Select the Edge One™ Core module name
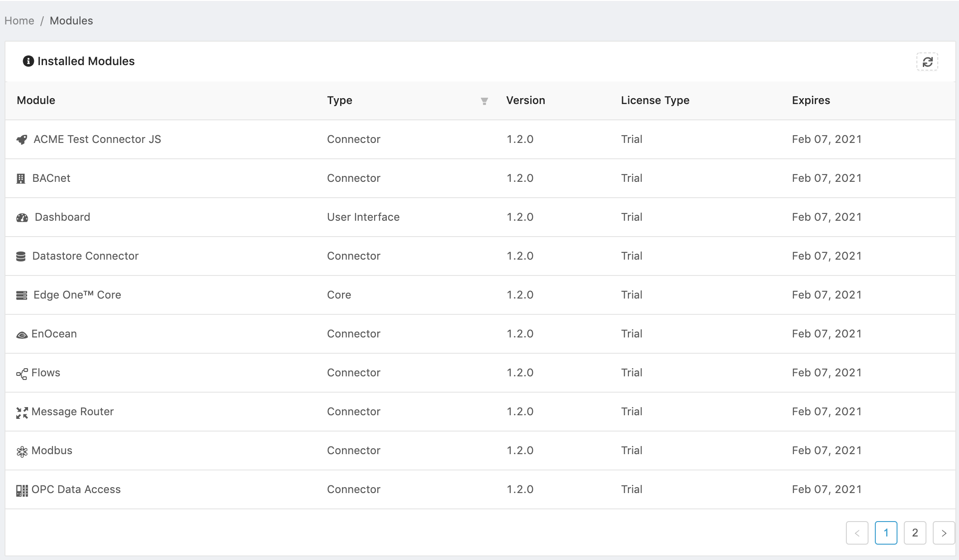This screenshot has width=959, height=560. (77, 295)
